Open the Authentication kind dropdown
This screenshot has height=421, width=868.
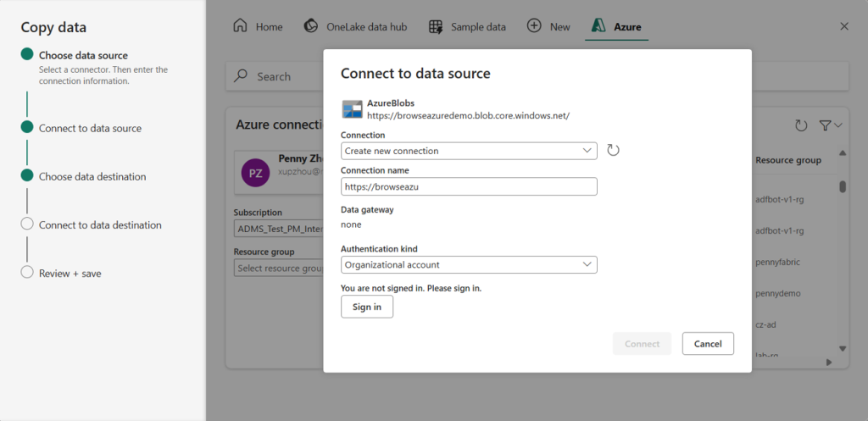click(x=469, y=264)
